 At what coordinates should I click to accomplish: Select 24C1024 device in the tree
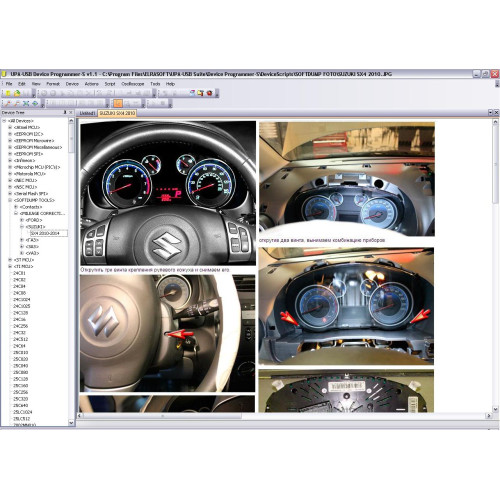22,300
